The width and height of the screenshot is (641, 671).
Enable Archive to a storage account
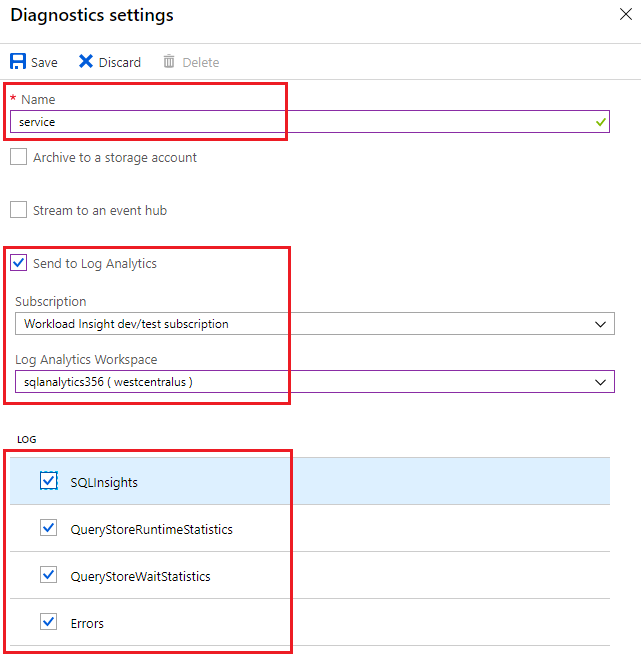19,157
